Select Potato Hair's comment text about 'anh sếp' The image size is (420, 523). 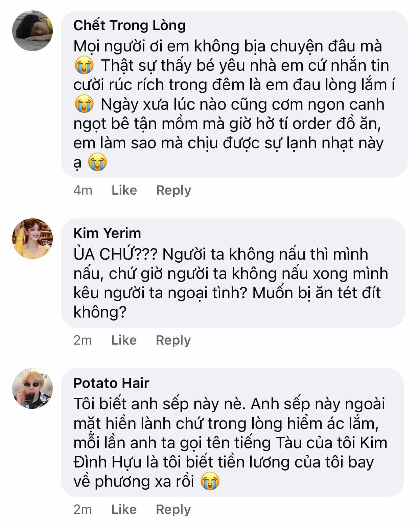pyautogui.click(x=230, y=443)
